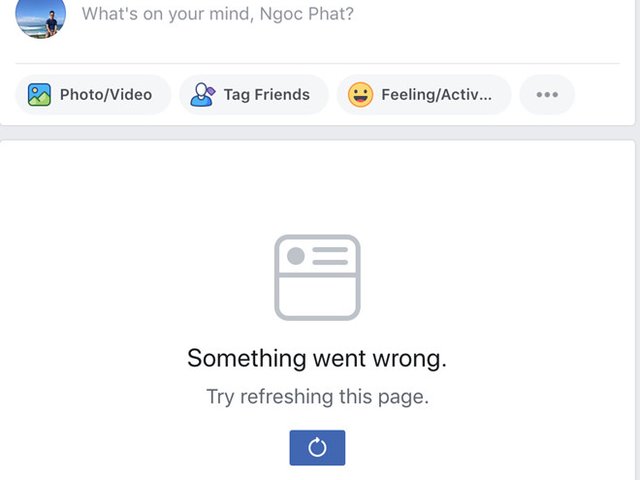The image size is (640, 480).
Task: Click the Feeling/Activity smiley face icon
Action: coord(360,95)
